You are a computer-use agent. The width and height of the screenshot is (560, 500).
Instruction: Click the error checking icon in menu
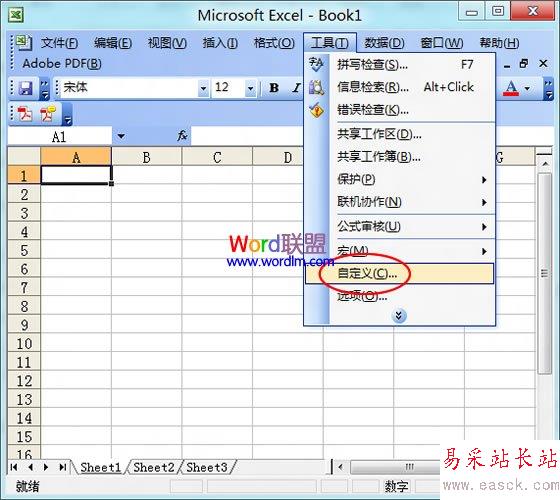[316, 110]
